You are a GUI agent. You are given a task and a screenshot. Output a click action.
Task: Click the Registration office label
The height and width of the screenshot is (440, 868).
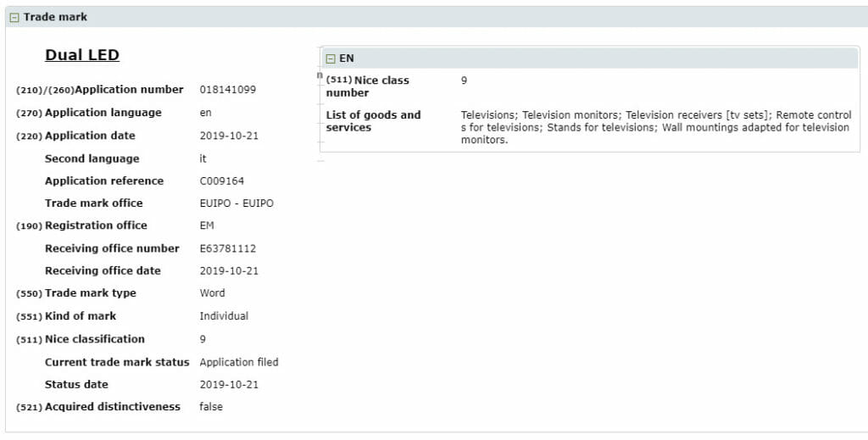pyautogui.click(x=96, y=226)
